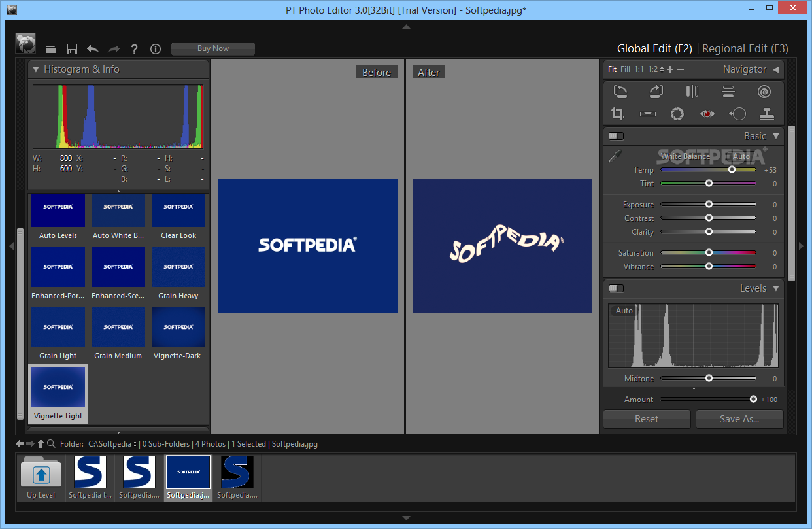This screenshot has height=529, width=812.
Task: Save the photo using the floppy disk icon
Action: pos(72,49)
